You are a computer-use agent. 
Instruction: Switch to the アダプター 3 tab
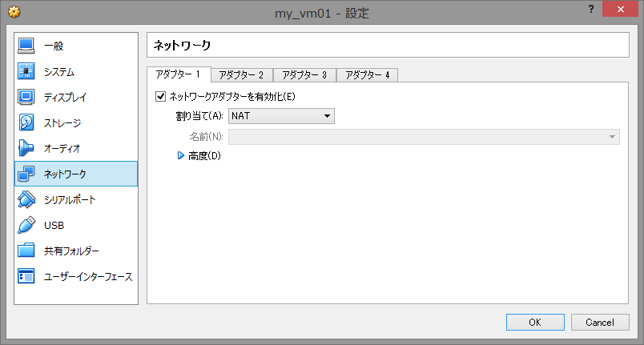click(304, 75)
